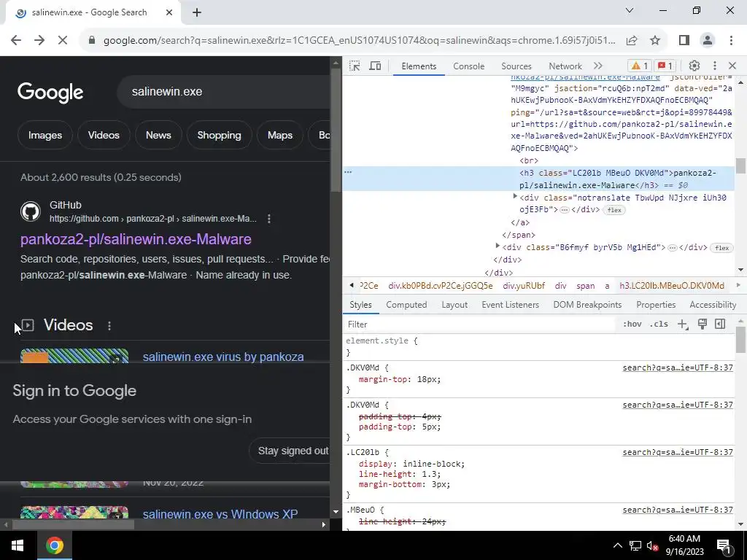This screenshot has height=560, width=747.
Task: Toggle .cls element classes panel
Action: pos(659,324)
